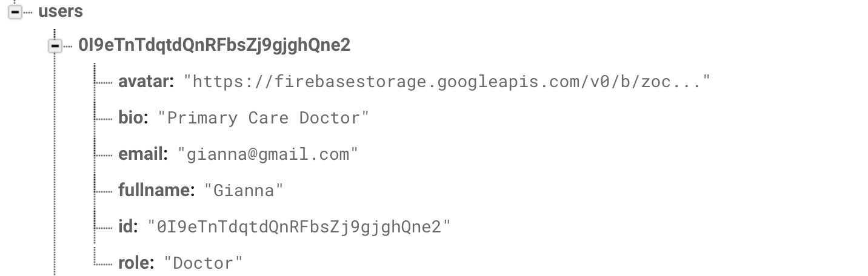Image resolution: width=868 pixels, height=276 pixels.
Task: Edit the "gianna@gmail.com" value
Action: point(268,154)
